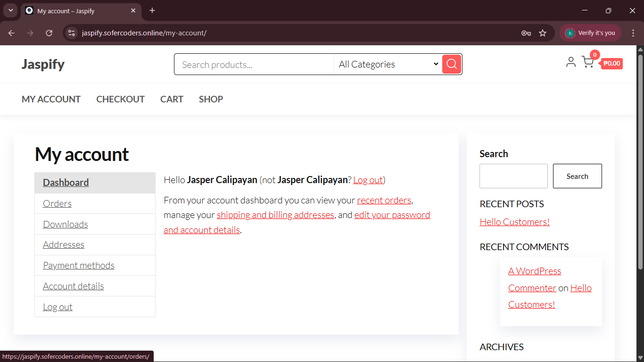Open the shopping cart icon

(587, 62)
